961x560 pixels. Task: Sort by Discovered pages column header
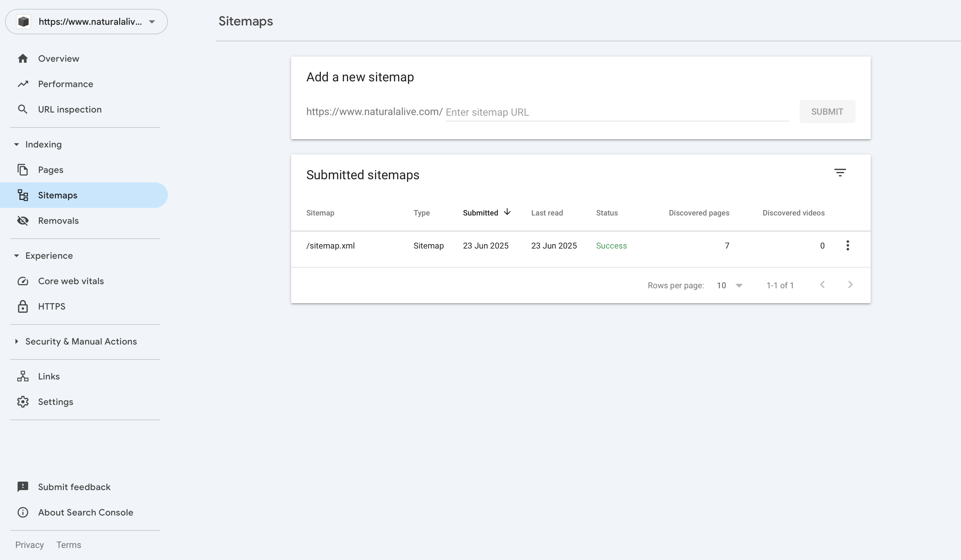[x=699, y=213]
